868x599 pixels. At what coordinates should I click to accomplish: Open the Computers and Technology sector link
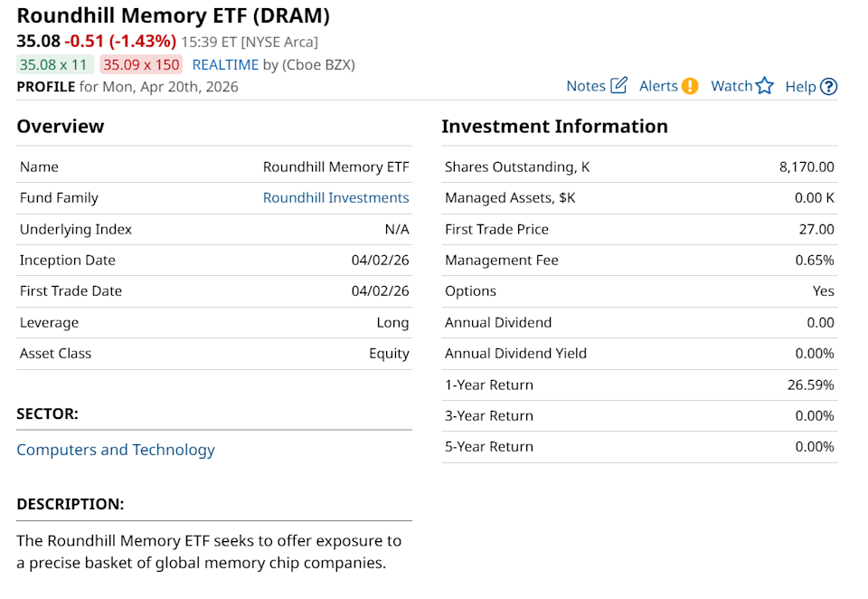tap(116, 450)
